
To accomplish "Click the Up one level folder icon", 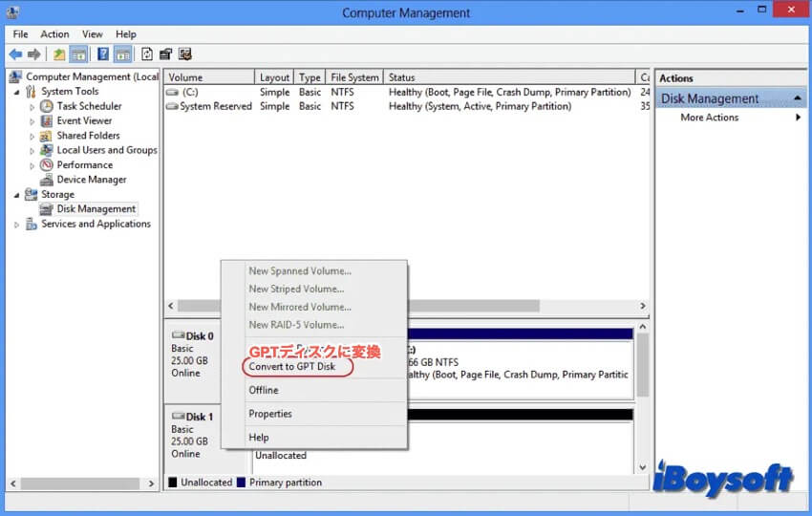I will tap(59, 54).
